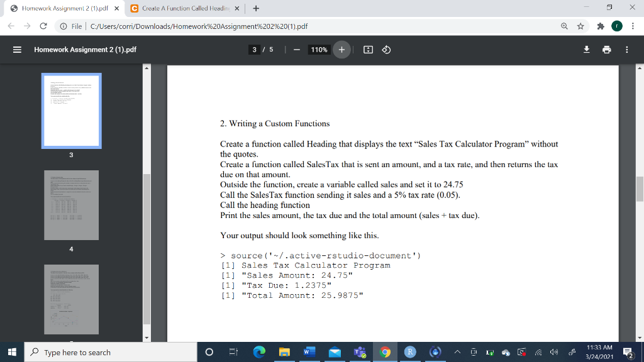
Task: Click the Chrome taskbar icon
Action: point(385,352)
